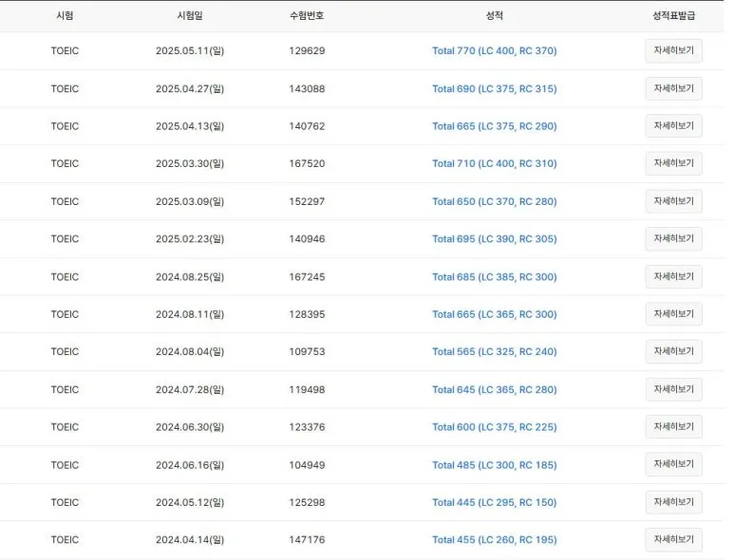The image size is (734, 560).
Task: Click the Total 770 score link
Action: (x=494, y=51)
